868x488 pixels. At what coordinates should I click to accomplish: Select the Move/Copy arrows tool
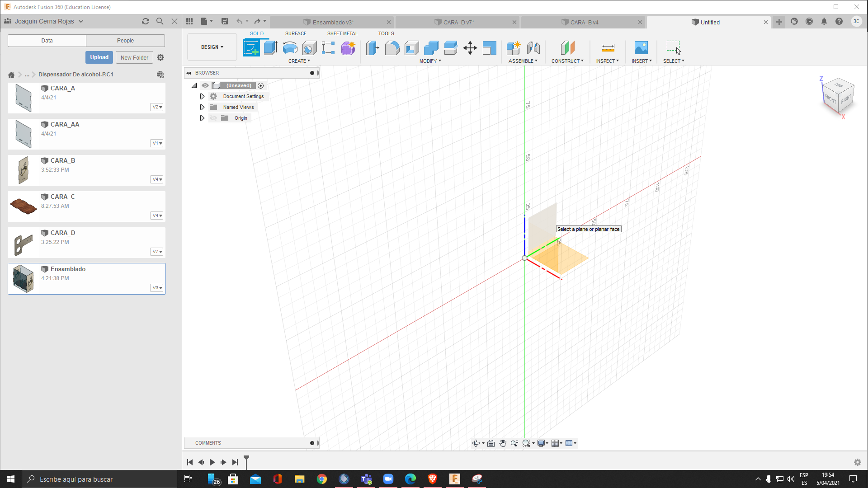pos(470,47)
